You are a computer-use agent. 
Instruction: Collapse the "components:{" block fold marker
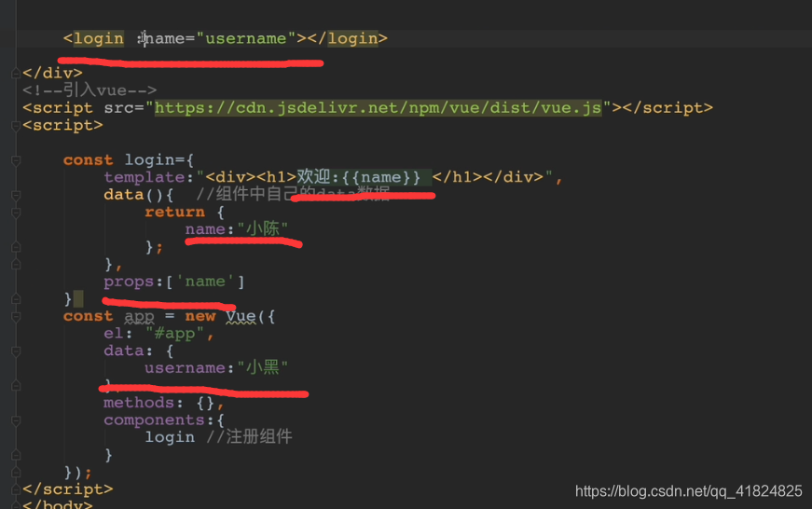[16, 421]
